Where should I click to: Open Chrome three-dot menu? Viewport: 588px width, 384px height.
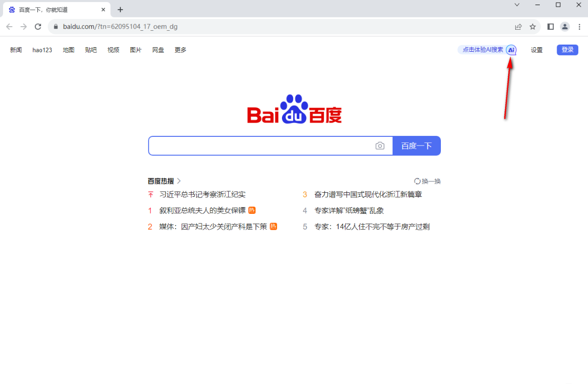click(x=579, y=27)
